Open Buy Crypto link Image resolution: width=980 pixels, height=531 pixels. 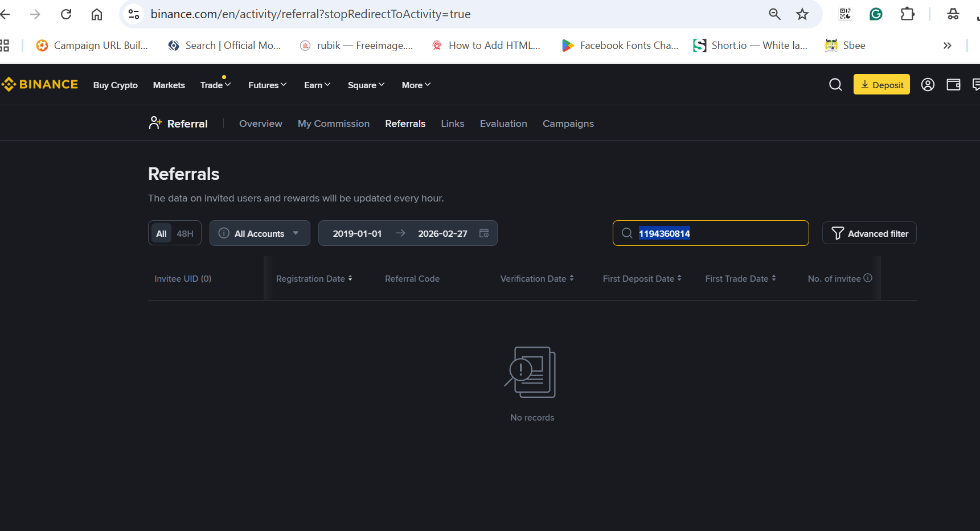(116, 85)
